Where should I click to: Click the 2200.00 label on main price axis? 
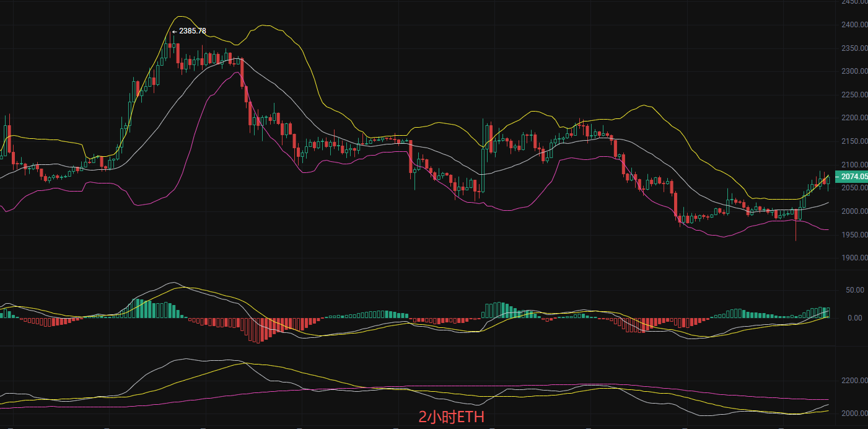(854, 118)
